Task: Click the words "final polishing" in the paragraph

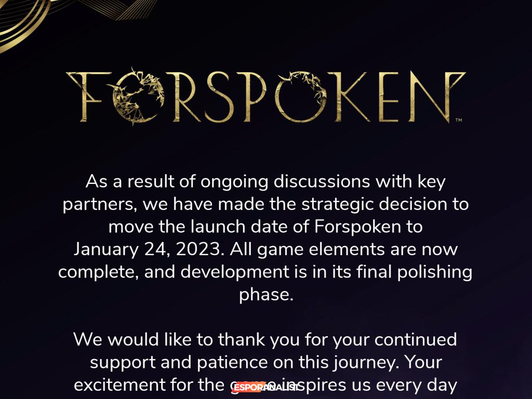Action: click(414, 272)
